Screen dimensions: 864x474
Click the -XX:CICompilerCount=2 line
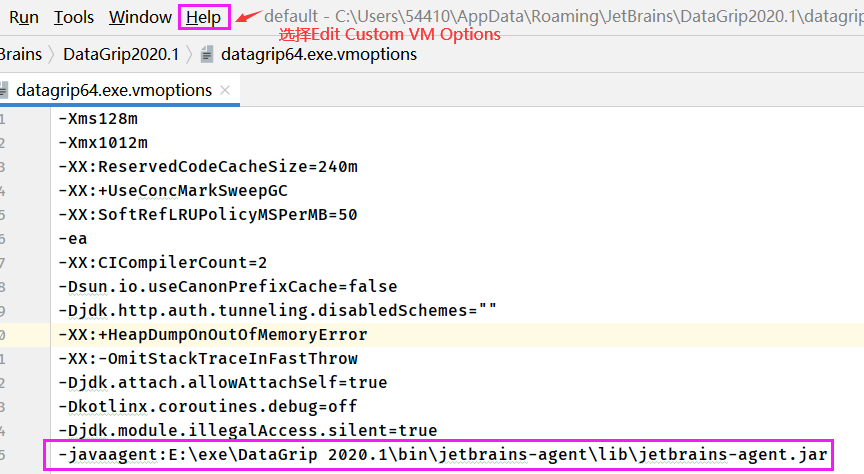pos(163,262)
